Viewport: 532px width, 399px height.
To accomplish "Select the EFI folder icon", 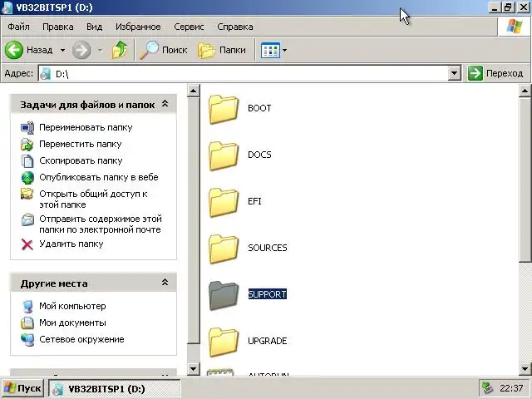I will coord(224,202).
